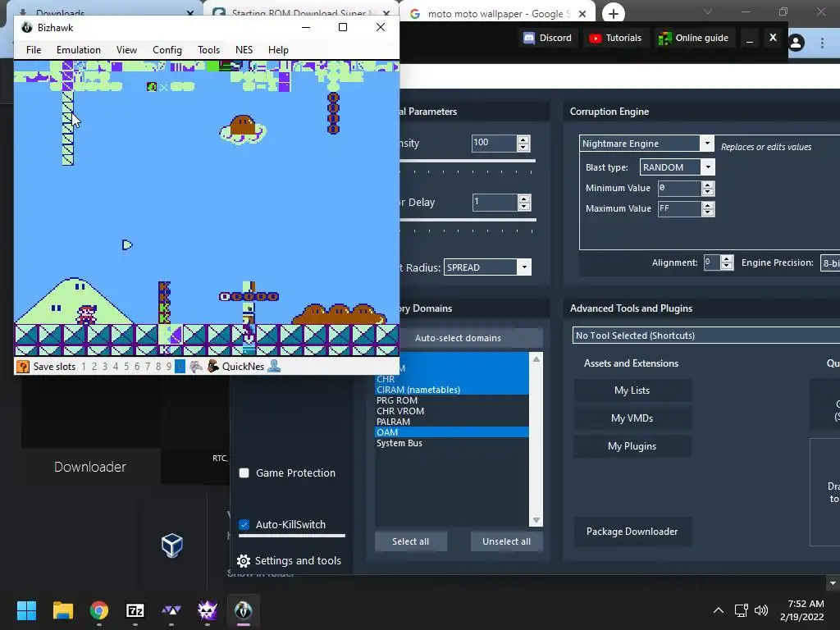Click Auto-select domains button

pos(458,338)
